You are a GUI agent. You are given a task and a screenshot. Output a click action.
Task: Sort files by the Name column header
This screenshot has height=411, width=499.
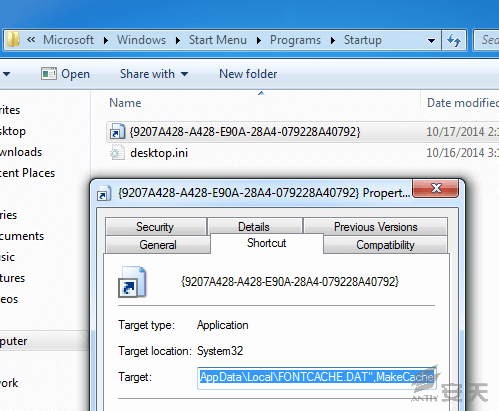point(125,103)
